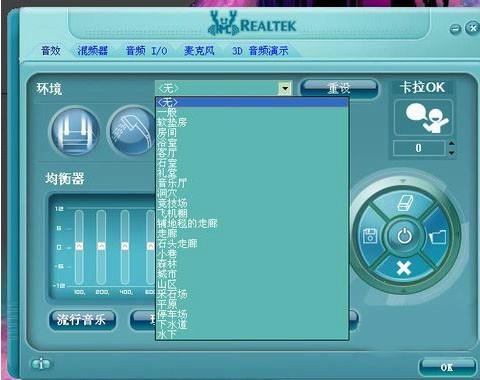Toggle the equalizer power button

coord(405,236)
